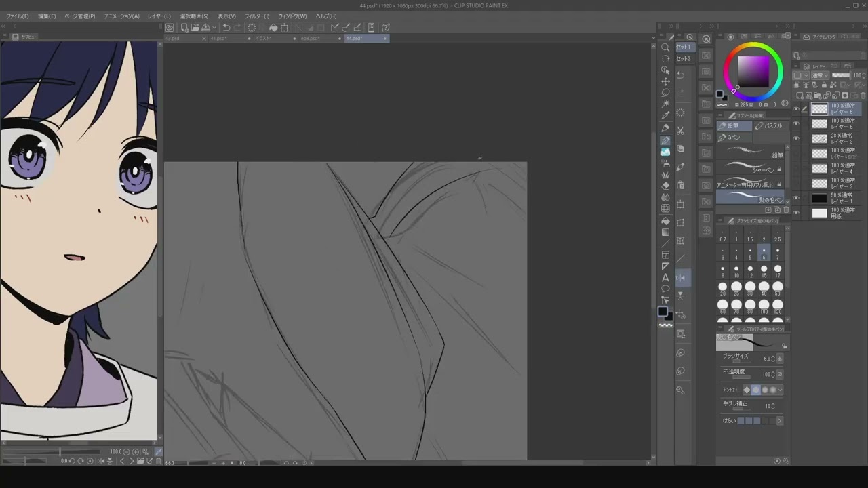Viewport: 868px width, 488px height.
Task: Adjust layer opacity slider
Action: click(x=841, y=76)
